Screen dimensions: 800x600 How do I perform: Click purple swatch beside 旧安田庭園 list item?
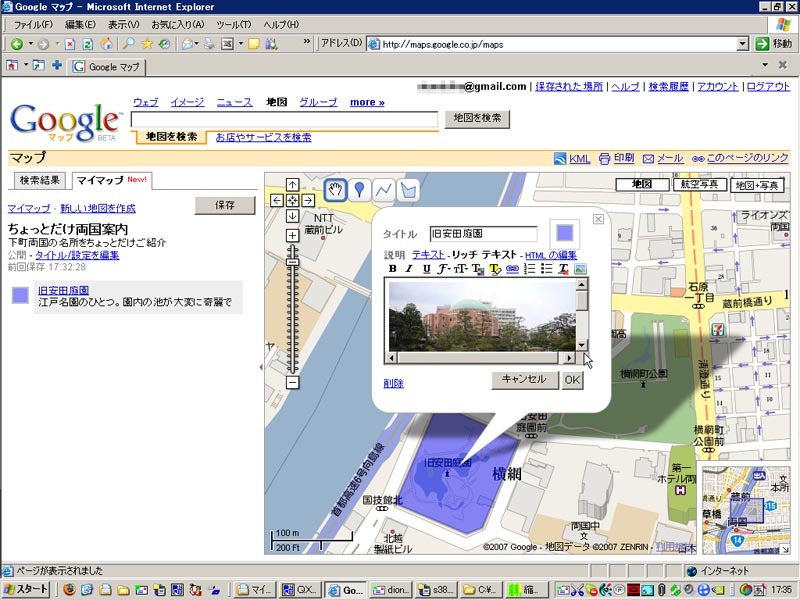click(20, 295)
